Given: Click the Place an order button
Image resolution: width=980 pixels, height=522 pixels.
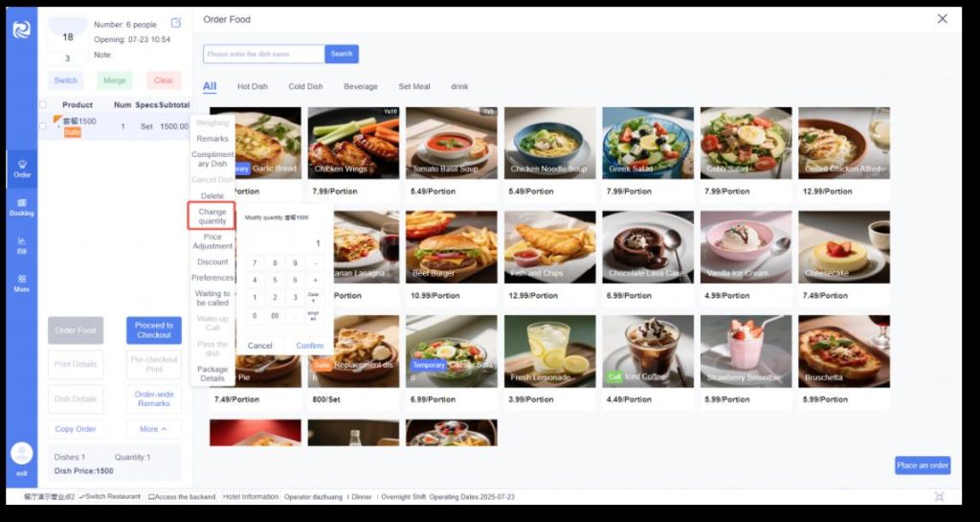Looking at the screenshot, I should pyautogui.click(x=923, y=465).
